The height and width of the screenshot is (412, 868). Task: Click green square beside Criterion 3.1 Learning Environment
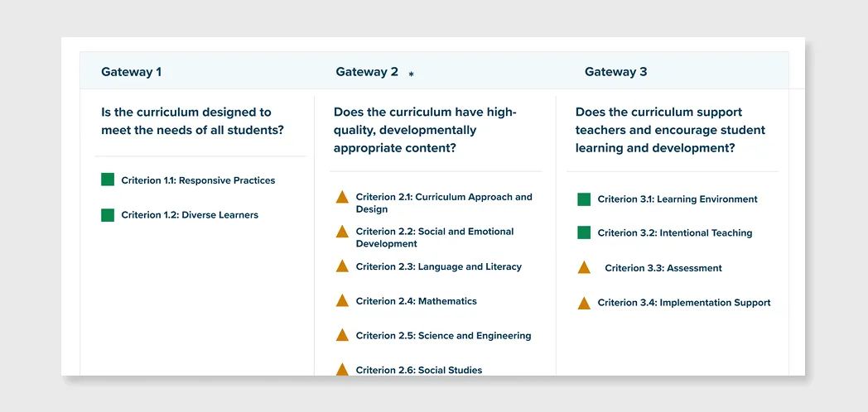(x=584, y=199)
